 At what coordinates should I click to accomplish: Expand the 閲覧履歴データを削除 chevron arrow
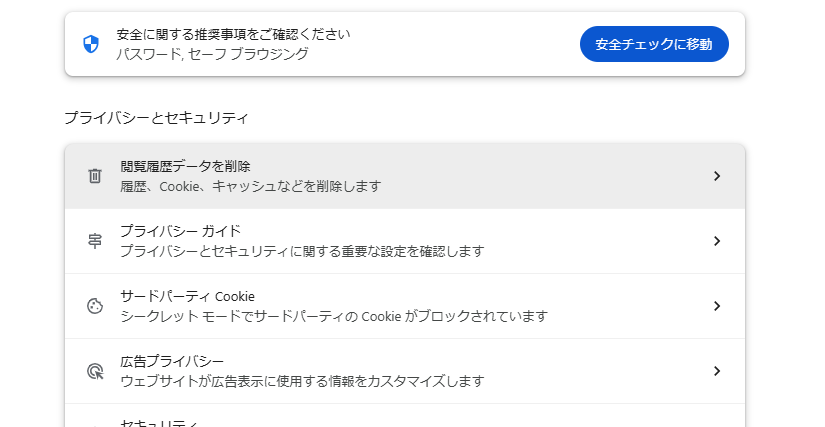pyautogui.click(x=716, y=176)
